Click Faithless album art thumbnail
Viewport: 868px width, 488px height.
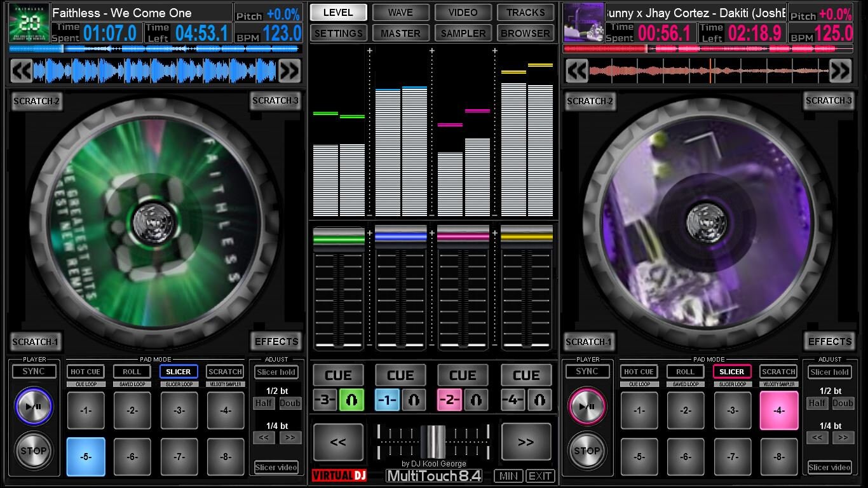click(29, 22)
